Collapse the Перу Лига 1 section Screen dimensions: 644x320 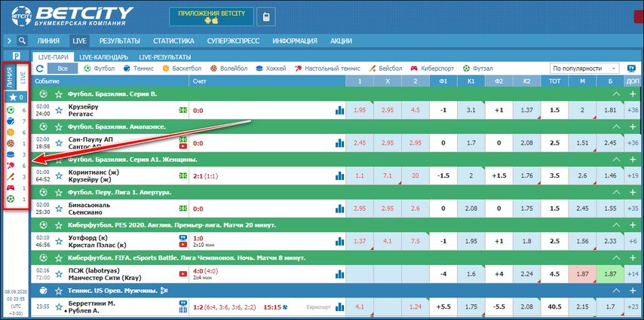(616, 193)
